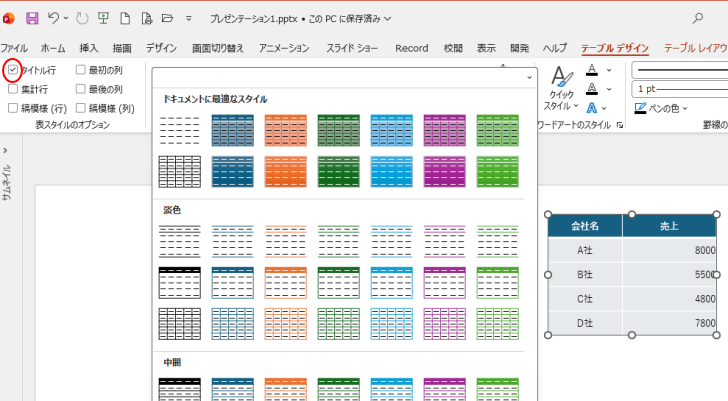Enable the 縞模様 (列) checkbox

81,108
